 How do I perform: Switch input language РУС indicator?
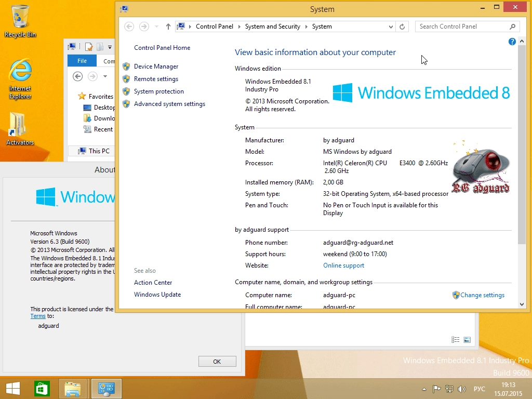point(479,389)
